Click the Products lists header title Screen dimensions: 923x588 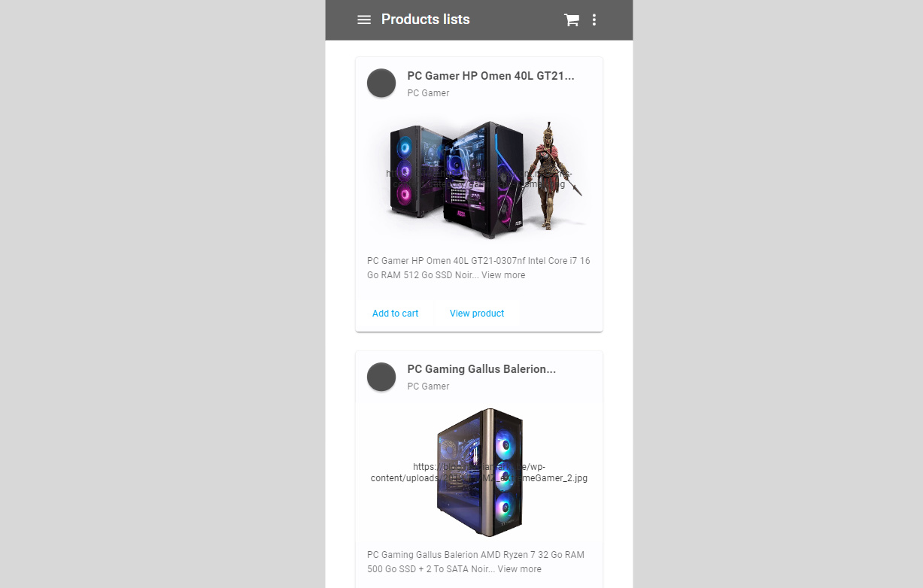[426, 20]
